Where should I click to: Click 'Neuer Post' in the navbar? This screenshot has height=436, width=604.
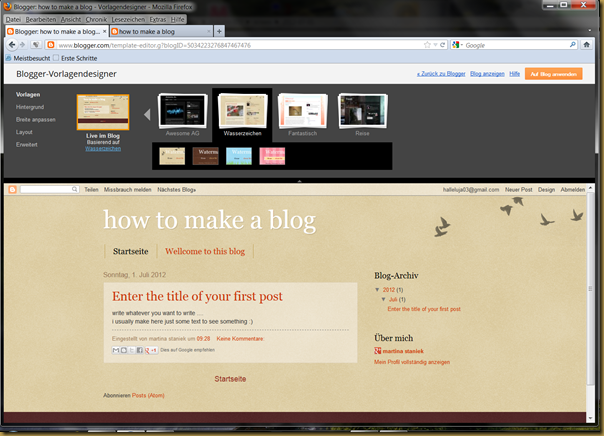tap(518, 189)
